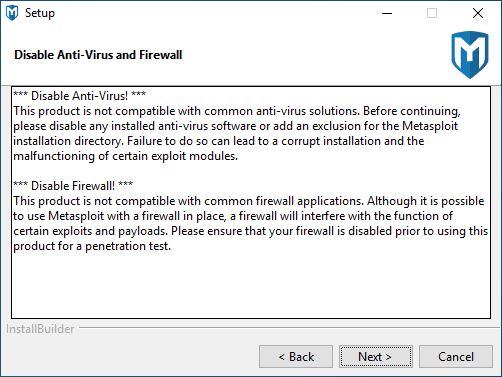
Task: Continue installation with the Next button
Action: 376,357
